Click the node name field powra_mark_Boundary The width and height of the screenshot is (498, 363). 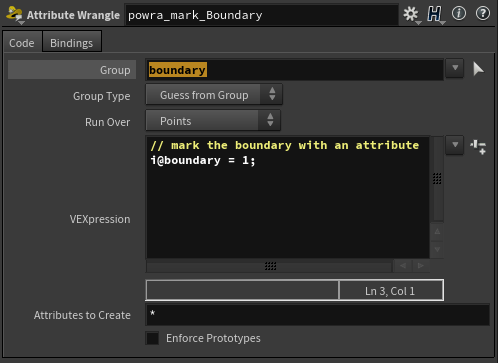pyautogui.click(x=262, y=15)
